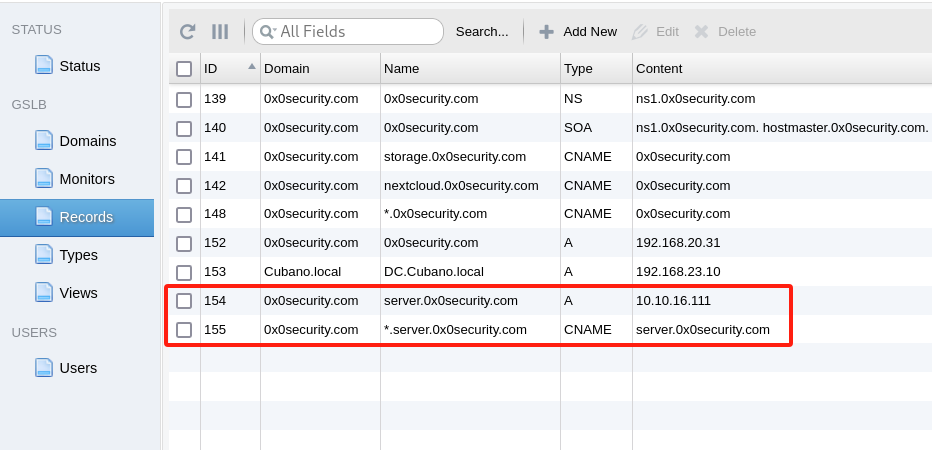Click the Monitors page icon in sidebar
Image resolution: width=932 pixels, height=450 pixels.
[x=43, y=178]
